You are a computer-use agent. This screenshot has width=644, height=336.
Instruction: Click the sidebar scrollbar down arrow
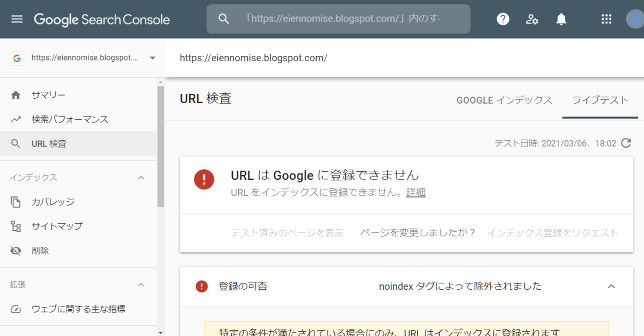pos(160,332)
